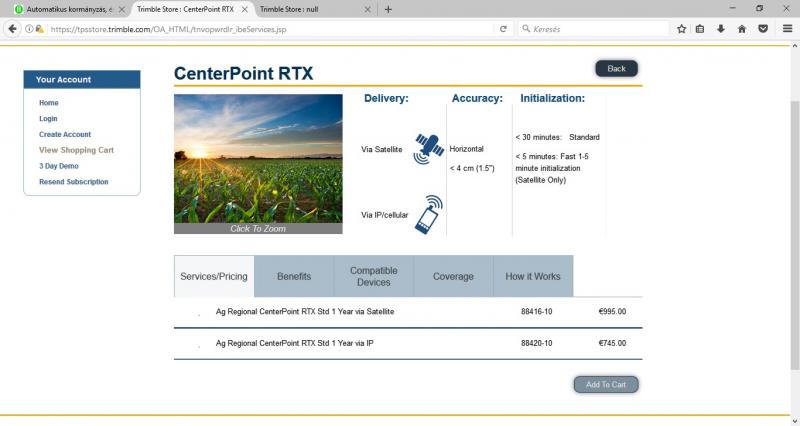Screen dimensions: 800x426
Task: Click the €745.00 price
Action: pos(612,343)
